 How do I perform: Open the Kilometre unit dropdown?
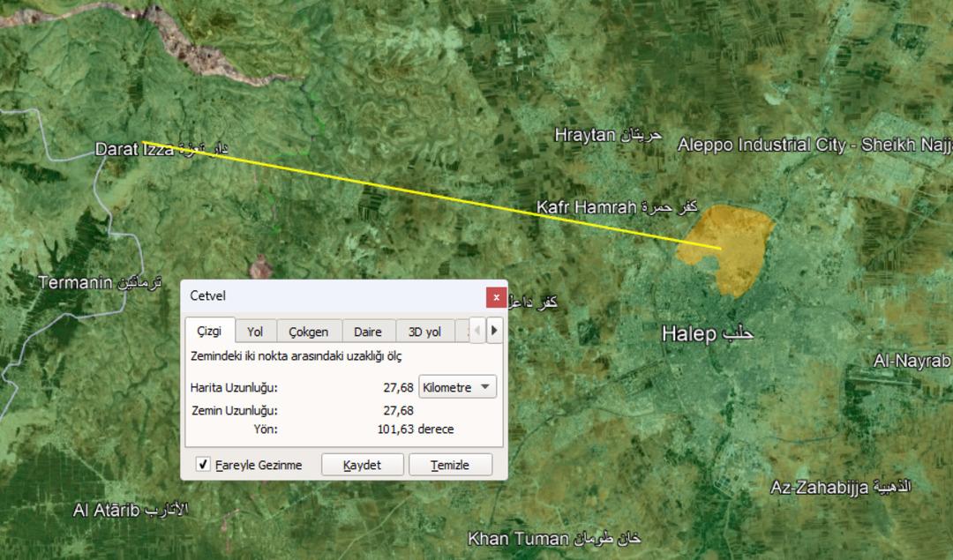coord(458,387)
